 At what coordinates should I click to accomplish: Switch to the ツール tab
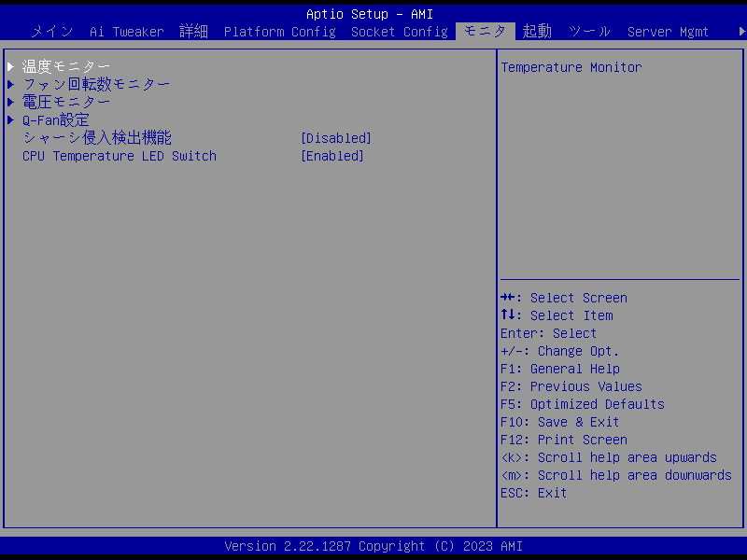(x=589, y=32)
